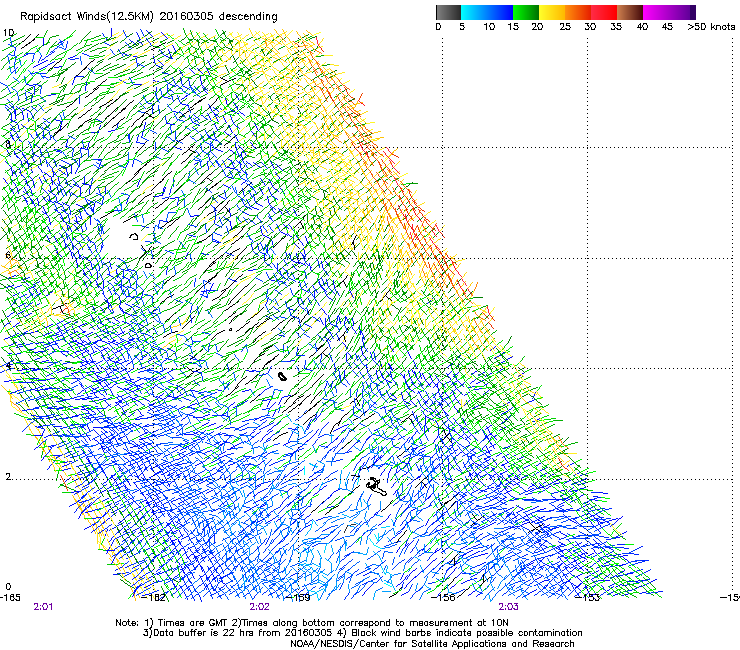Viewport: 740px width, 650px height.
Task: Click the longitude label "-165"
Action: click(10, 598)
